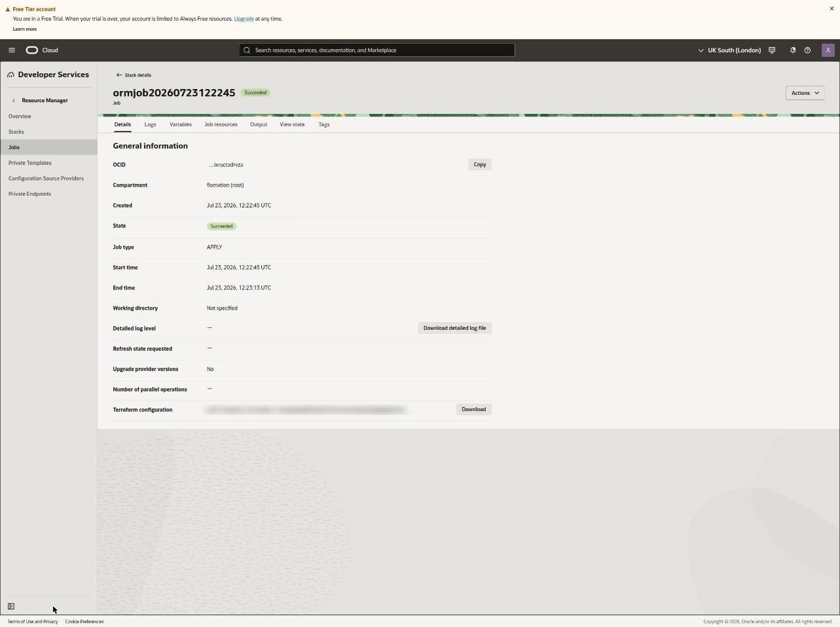The width and height of the screenshot is (840, 627).
Task: Download the detailed log file
Action: point(454,328)
